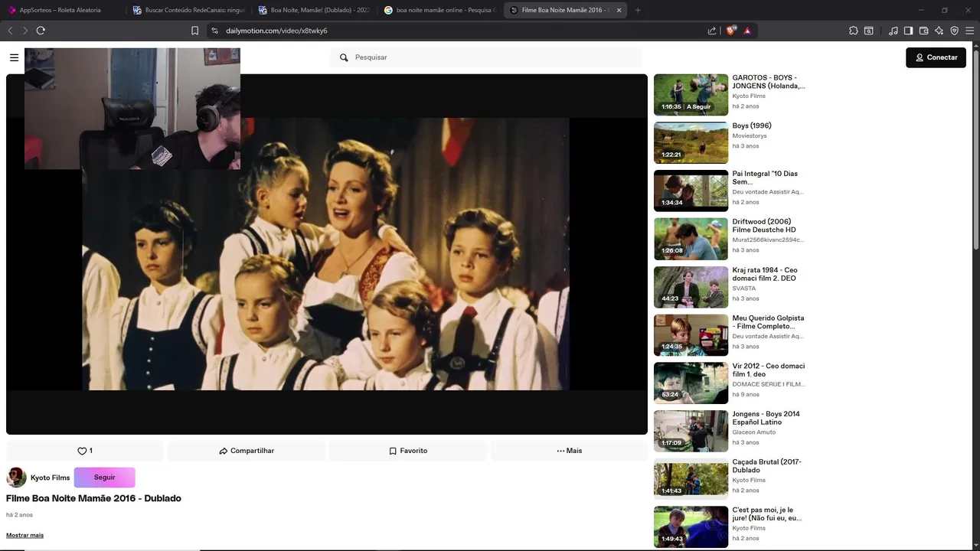Open the browser main menu icon
Image resolution: width=980 pixels, height=551 pixels.
point(969,31)
